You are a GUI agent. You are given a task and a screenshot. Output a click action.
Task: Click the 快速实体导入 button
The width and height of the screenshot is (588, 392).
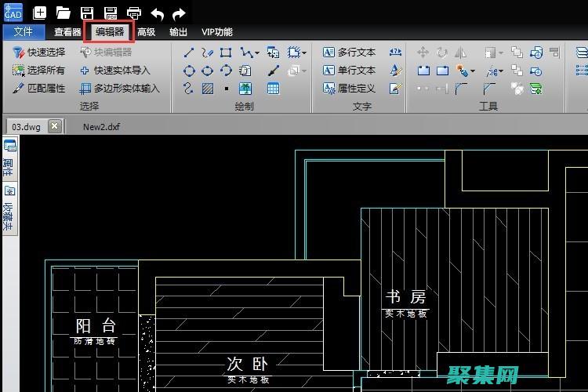coord(114,70)
